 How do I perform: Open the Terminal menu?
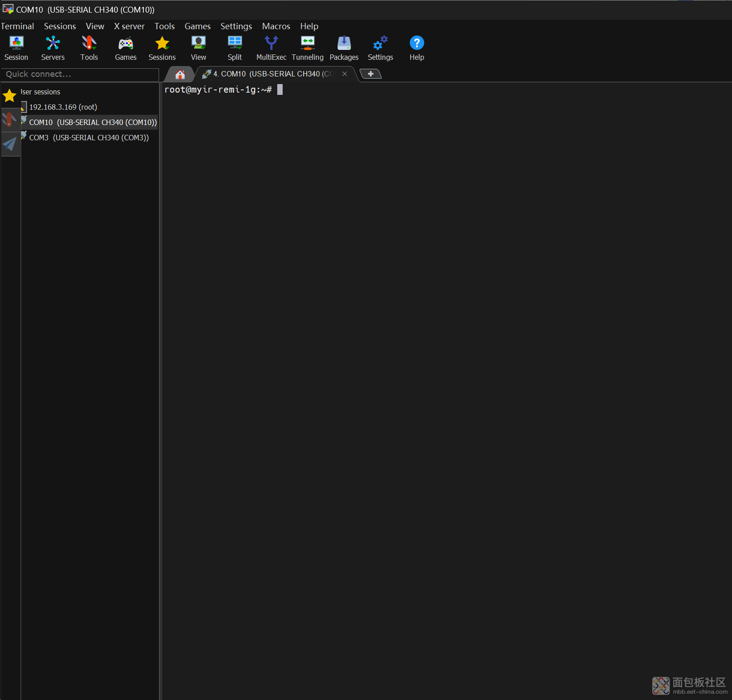(x=17, y=26)
